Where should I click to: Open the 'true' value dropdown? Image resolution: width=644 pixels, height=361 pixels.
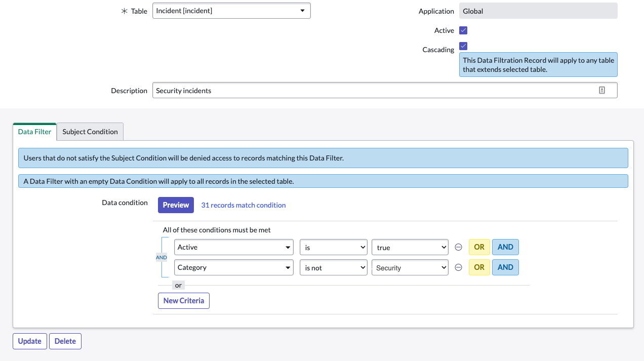[x=410, y=247]
